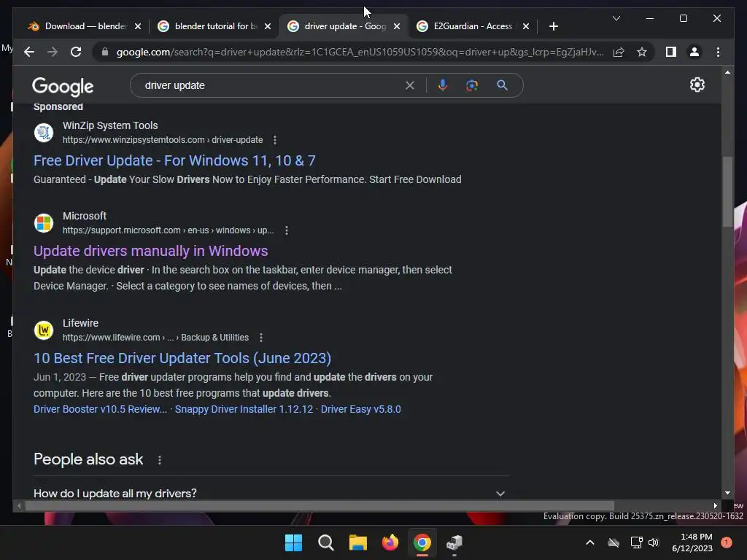Image resolution: width=747 pixels, height=560 pixels.
Task: Close the Download — blender tab
Action: (138, 26)
